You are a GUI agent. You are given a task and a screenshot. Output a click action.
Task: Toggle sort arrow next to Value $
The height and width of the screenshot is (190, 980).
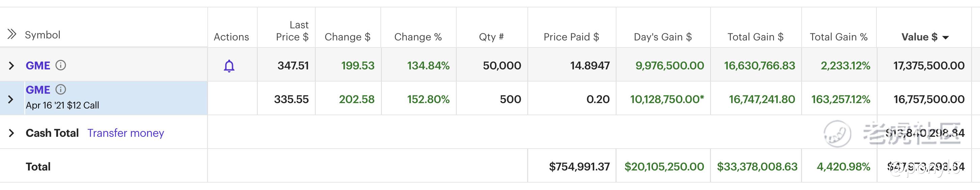pos(945,37)
